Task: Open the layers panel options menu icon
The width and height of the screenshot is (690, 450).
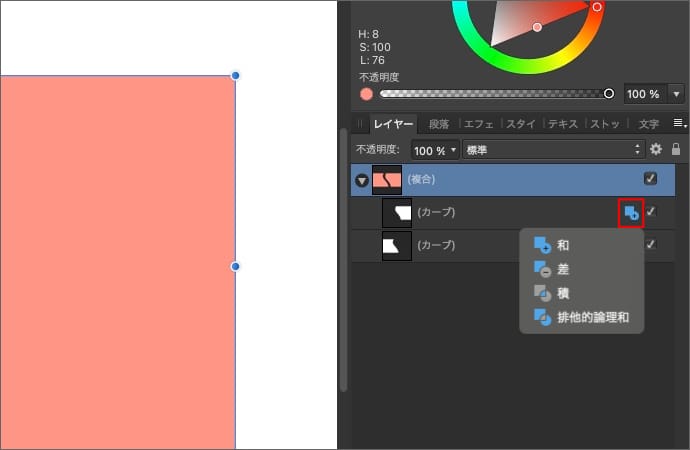Action: point(678,123)
